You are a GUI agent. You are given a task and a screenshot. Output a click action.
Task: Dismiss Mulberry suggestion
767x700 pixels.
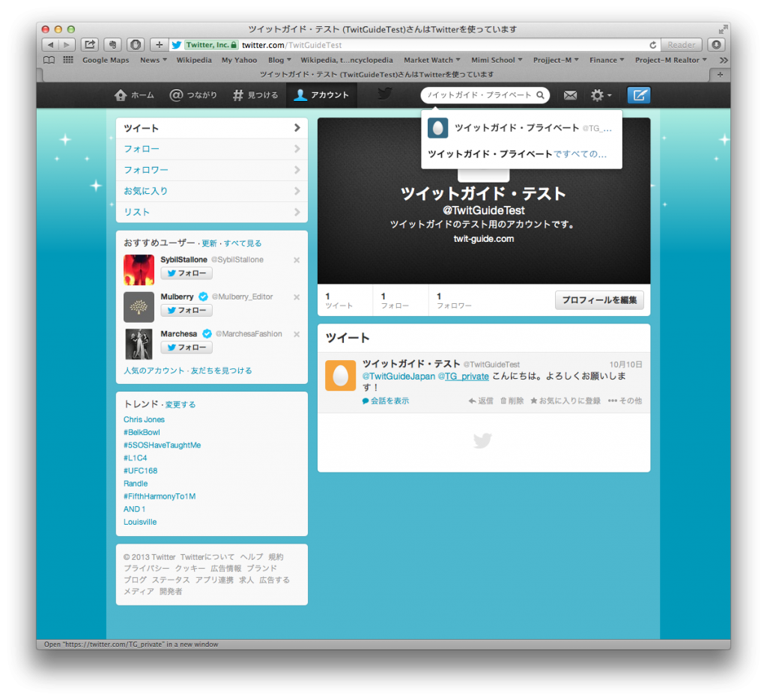297,297
